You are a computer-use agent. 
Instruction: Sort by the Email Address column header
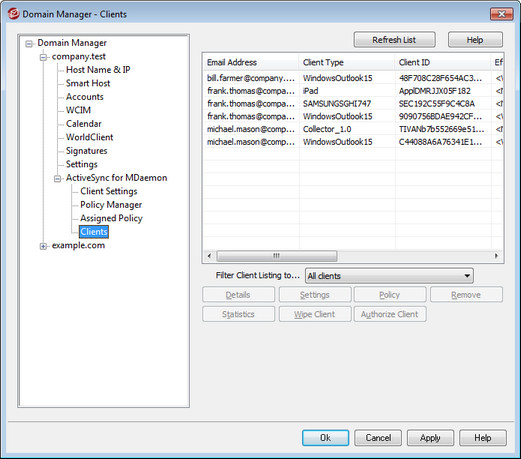click(x=251, y=62)
